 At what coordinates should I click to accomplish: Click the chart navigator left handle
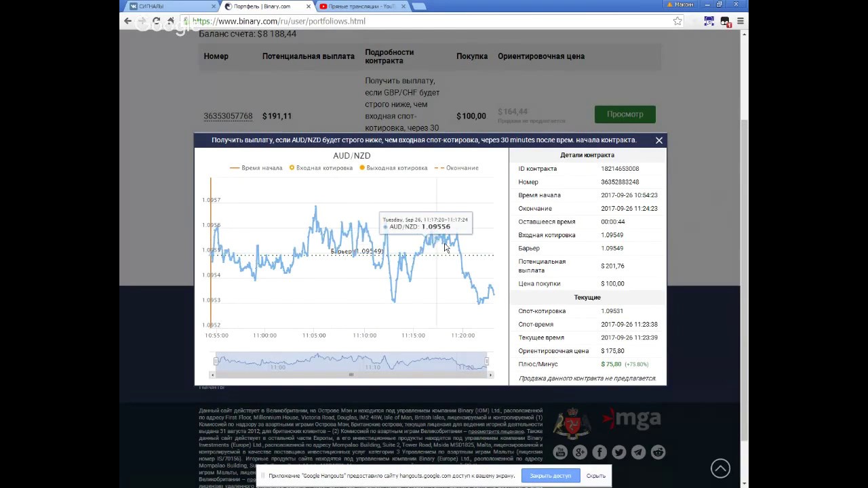tap(216, 361)
